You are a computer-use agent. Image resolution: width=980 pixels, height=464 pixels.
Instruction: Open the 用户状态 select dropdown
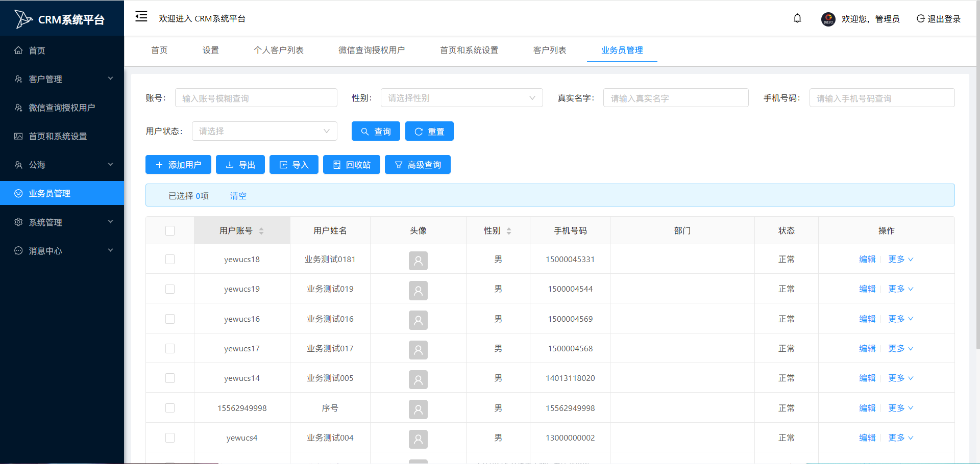pyautogui.click(x=264, y=131)
